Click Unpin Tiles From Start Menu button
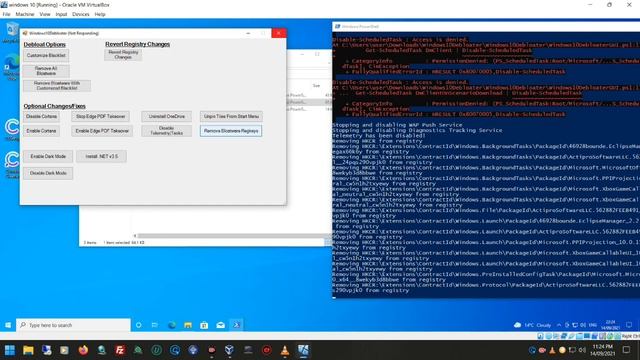 coord(231,117)
